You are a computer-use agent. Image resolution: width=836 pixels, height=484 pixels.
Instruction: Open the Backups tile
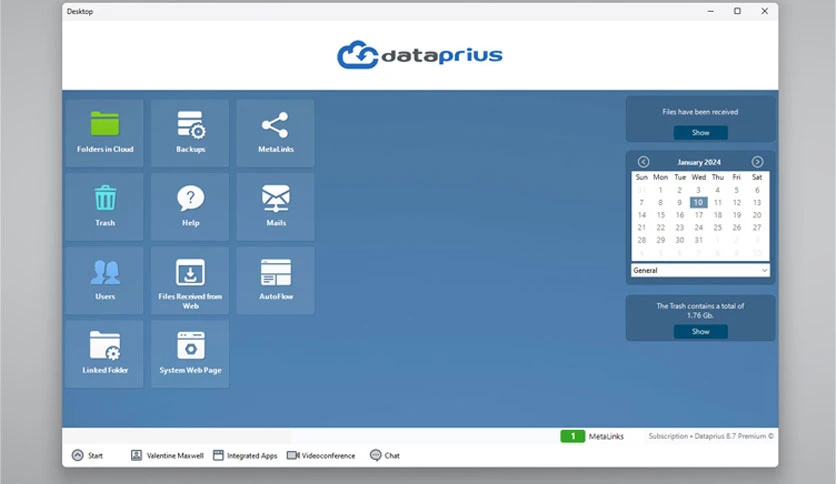click(190, 133)
